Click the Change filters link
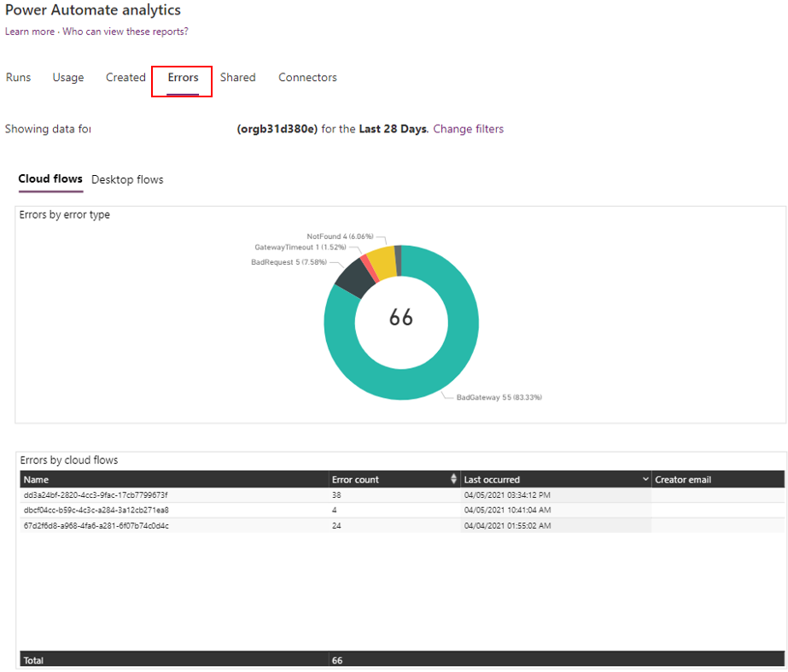788x672 pixels. pyautogui.click(x=468, y=129)
